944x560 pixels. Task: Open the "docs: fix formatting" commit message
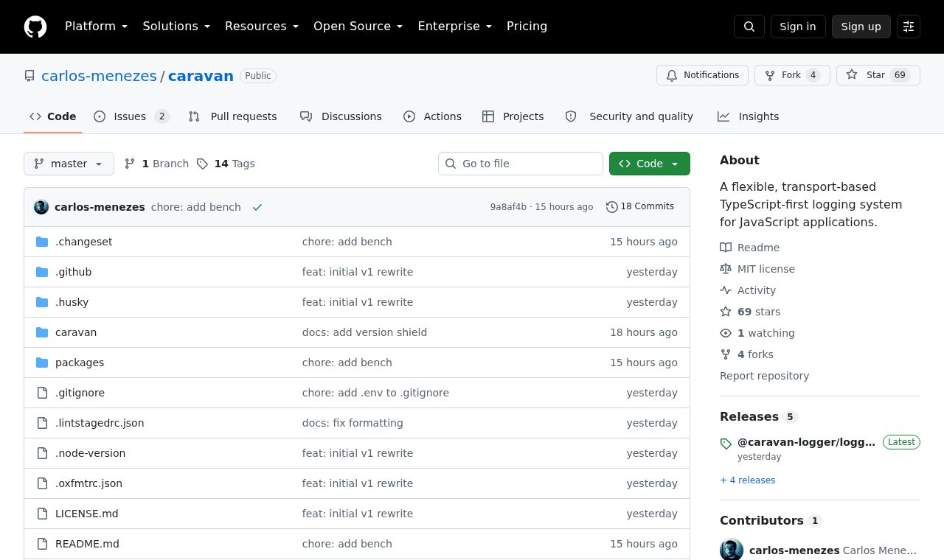tap(353, 423)
